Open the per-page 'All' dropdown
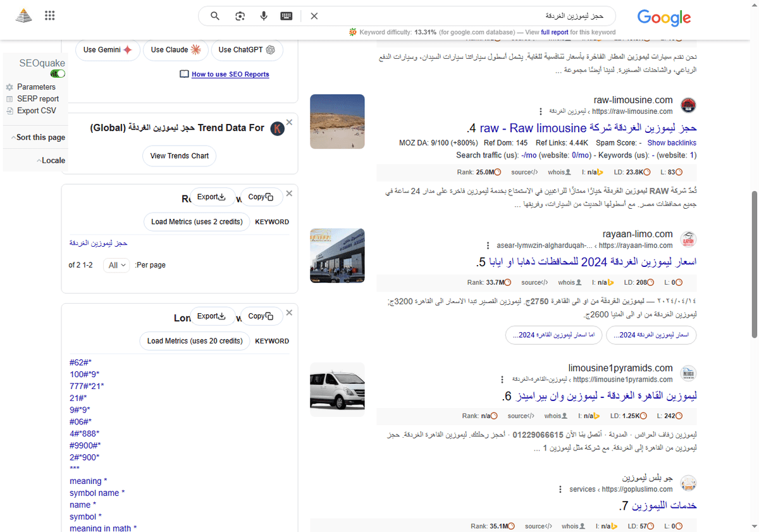The height and width of the screenshot is (532, 759). click(116, 265)
